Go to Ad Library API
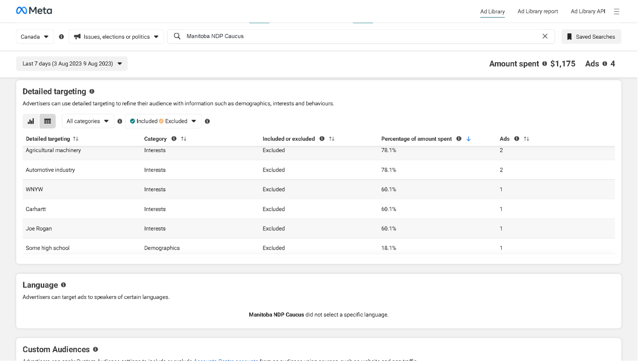 [x=588, y=11]
